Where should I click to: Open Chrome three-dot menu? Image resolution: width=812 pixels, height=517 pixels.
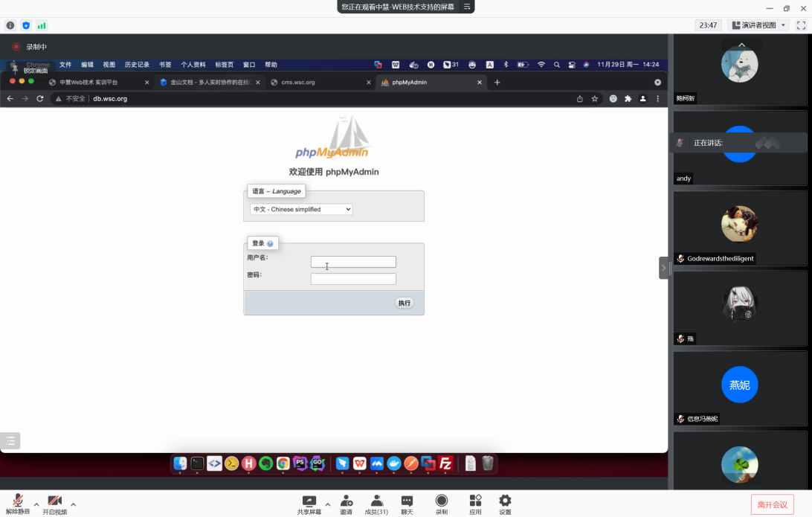[657, 98]
